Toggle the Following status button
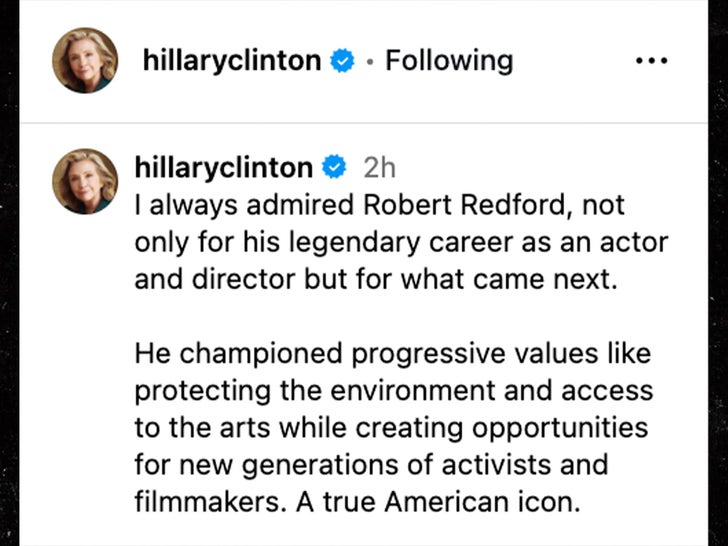The height and width of the screenshot is (546, 728). [x=449, y=61]
